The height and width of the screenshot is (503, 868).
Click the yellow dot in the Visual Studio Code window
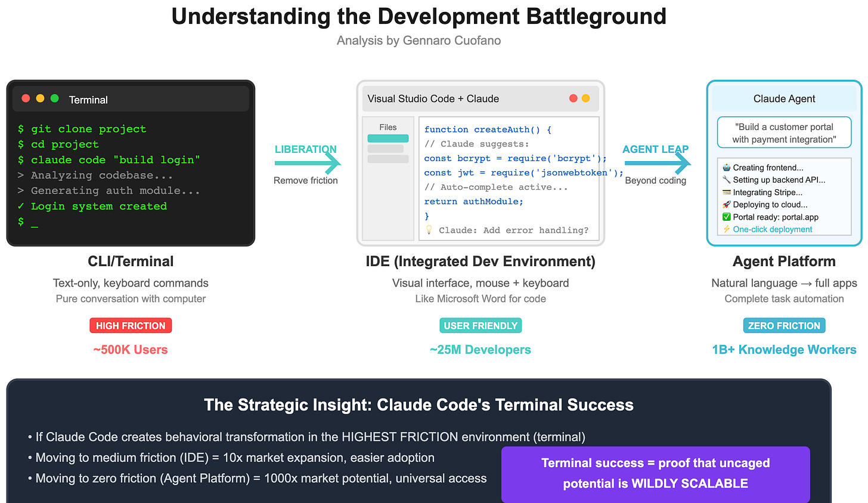pos(586,98)
